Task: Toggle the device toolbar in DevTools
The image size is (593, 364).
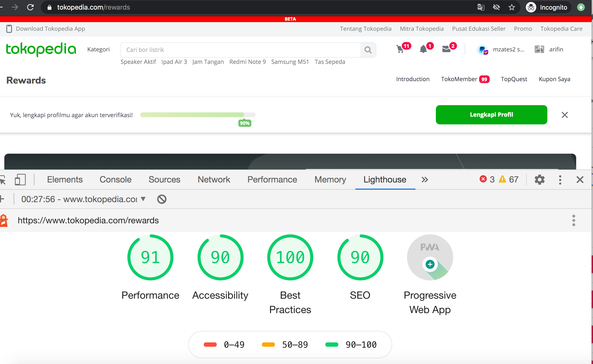Action: click(x=20, y=179)
